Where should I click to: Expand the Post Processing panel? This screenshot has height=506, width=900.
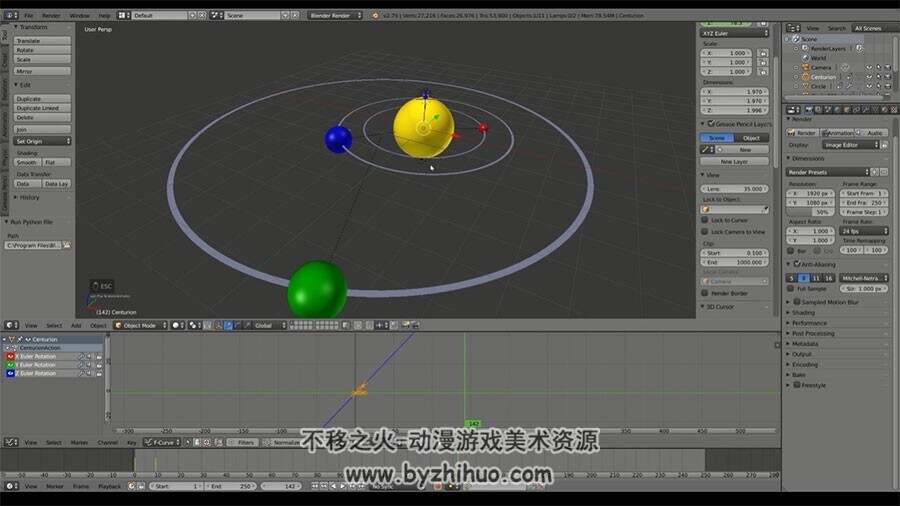pos(812,333)
